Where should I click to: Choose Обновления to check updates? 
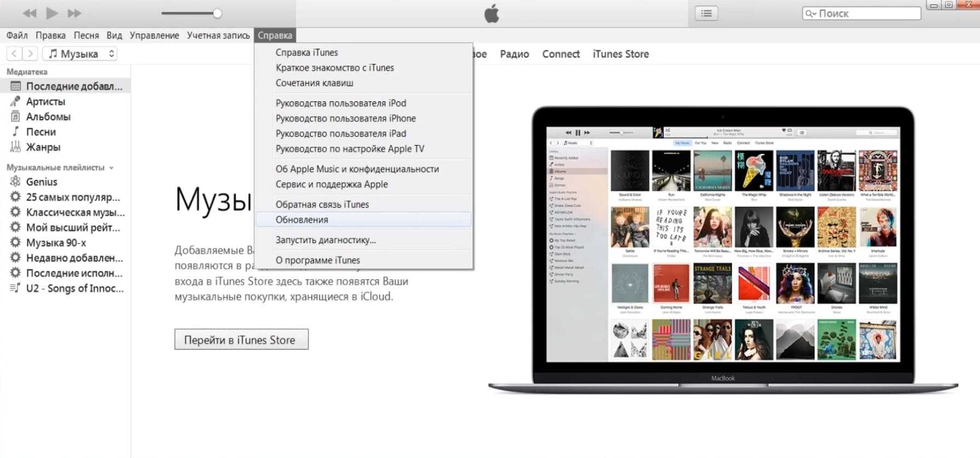click(x=364, y=220)
